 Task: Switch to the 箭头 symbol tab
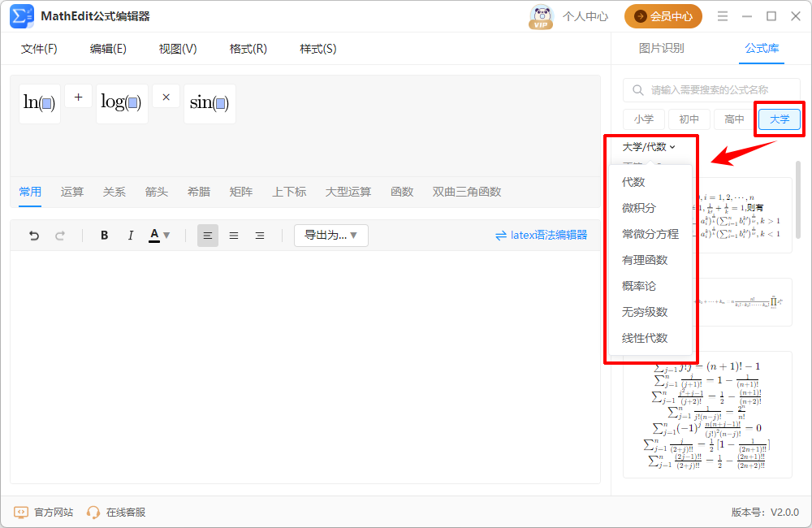click(x=157, y=192)
